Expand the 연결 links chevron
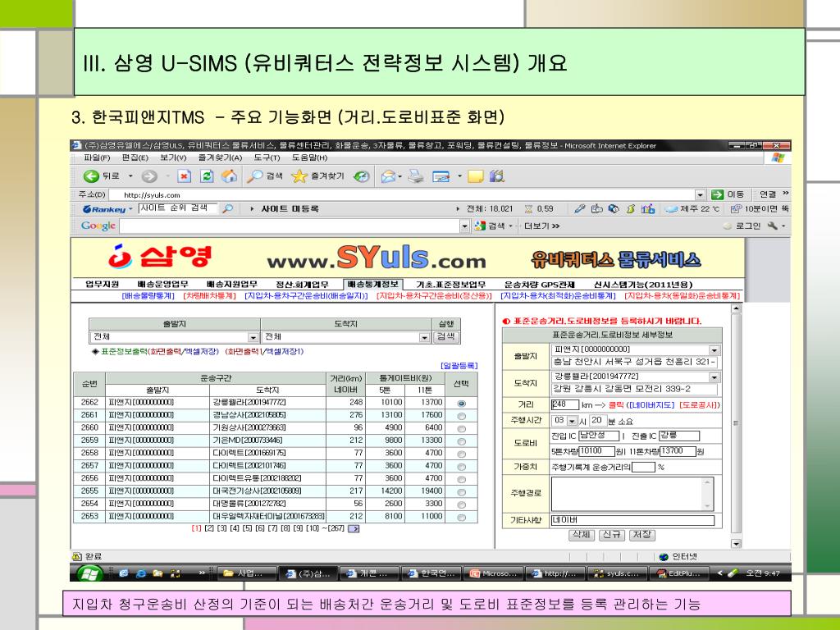840x630 pixels. pyautogui.click(x=785, y=194)
